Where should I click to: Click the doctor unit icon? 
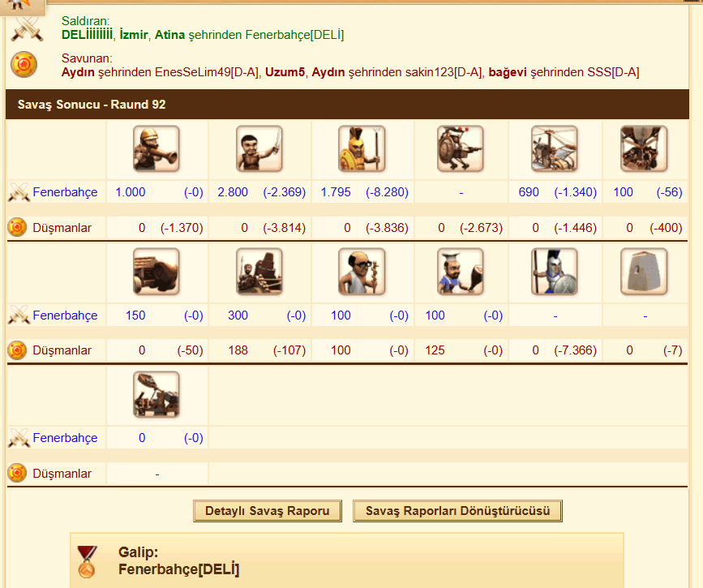(x=362, y=272)
